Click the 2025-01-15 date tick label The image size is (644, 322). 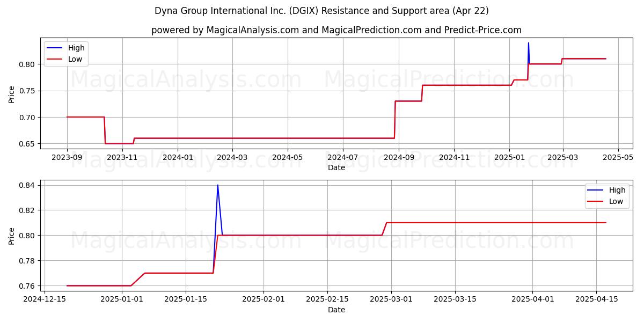click(186, 299)
